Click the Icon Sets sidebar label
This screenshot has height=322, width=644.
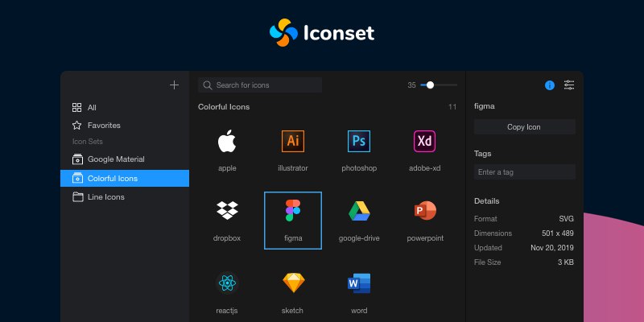(88, 142)
